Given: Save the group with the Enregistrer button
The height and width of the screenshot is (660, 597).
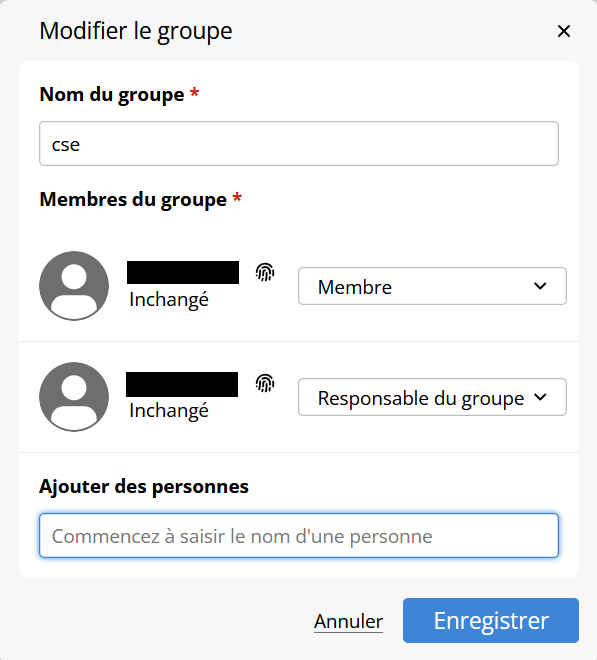Looking at the screenshot, I should pyautogui.click(x=491, y=620).
